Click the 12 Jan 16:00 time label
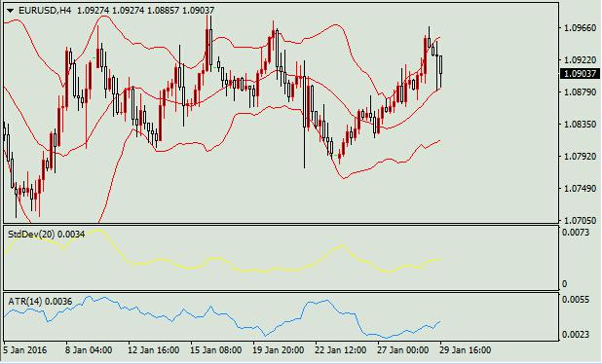This screenshot has height=364, width=602. point(154,350)
